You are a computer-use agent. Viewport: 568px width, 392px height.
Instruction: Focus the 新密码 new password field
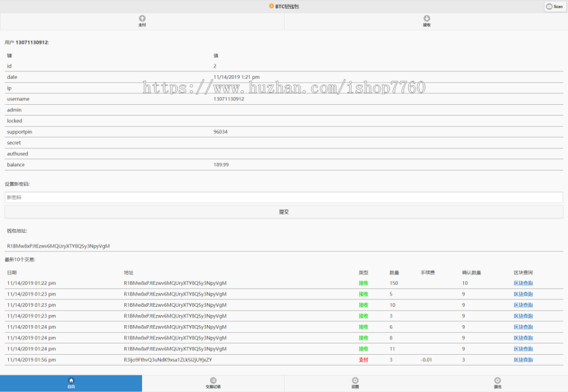[283, 198]
